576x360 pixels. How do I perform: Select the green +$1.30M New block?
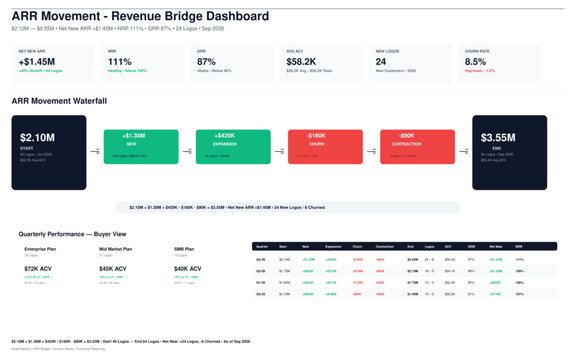pyautogui.click(x=141, y=147)
